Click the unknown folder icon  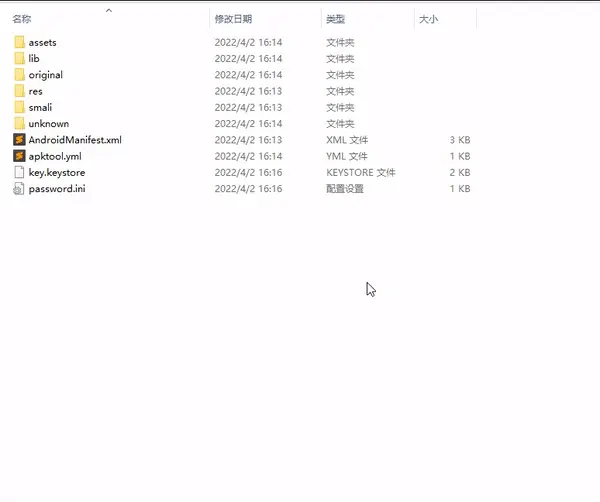(19, 124)
